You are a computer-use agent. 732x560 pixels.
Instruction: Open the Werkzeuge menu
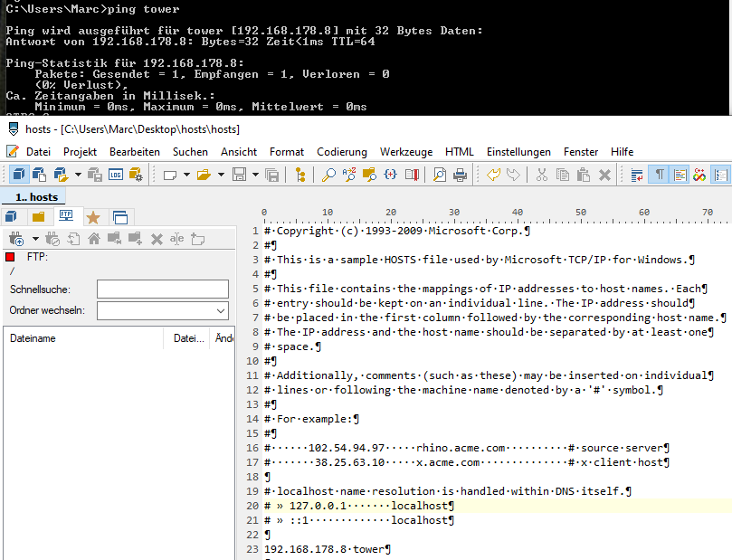406,152
